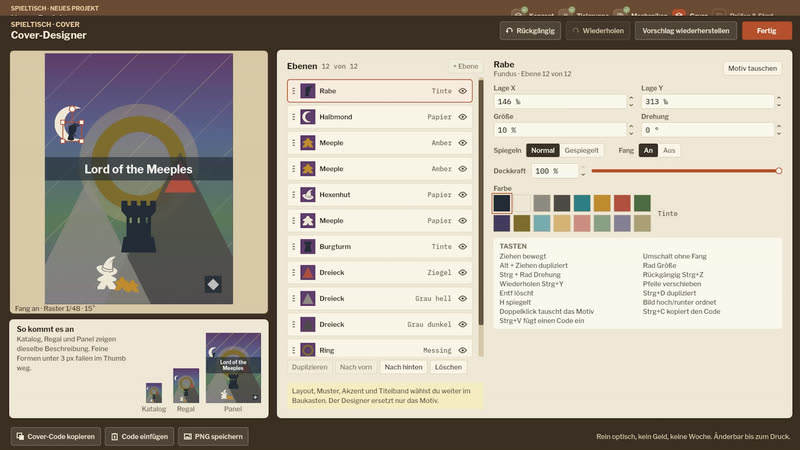Pick the teal color swatch
Screen dimensions: 800x450
click(582, 203)
